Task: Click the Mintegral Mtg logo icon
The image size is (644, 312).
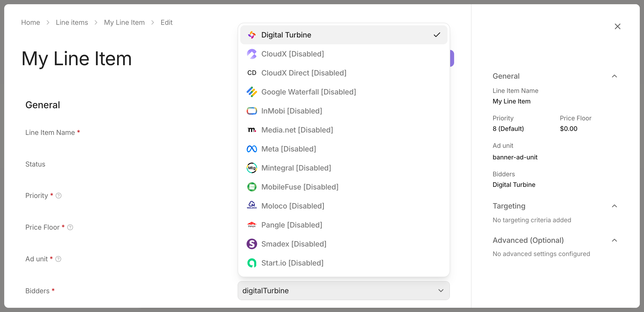Action: 252,168
